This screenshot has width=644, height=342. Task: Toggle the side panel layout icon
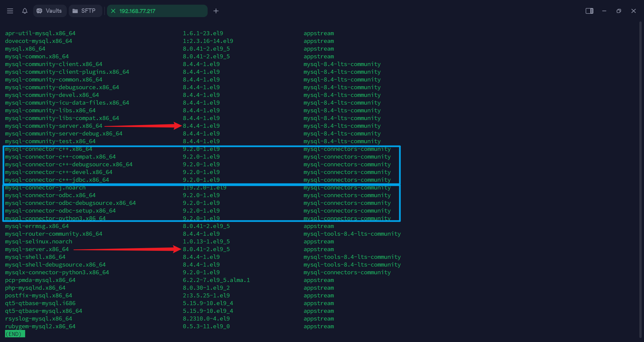(589, 11)
